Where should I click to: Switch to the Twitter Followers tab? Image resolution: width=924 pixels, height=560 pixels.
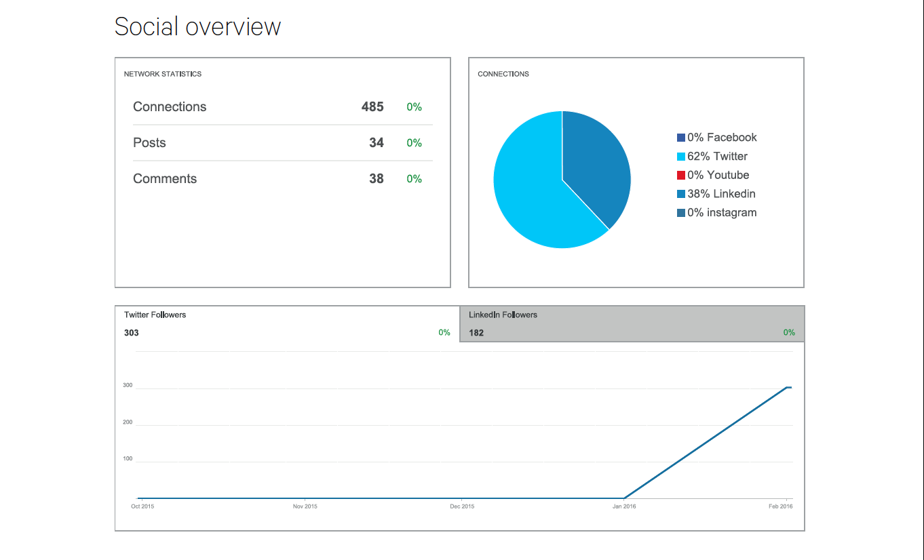click(288, 323)
